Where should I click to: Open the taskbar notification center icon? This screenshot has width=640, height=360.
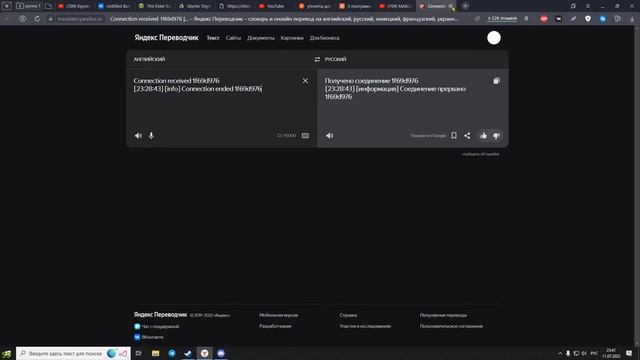(629, 353)
